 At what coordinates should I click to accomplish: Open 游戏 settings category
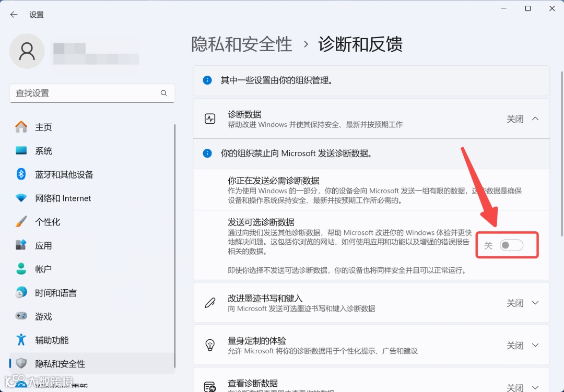click(x=92, y=316)
